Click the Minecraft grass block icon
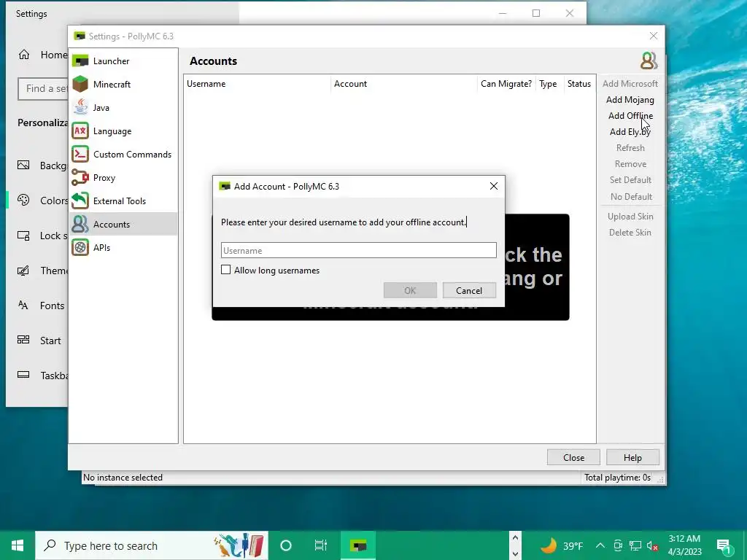Screen dimensions: 747x560 (x=80, y=85)
